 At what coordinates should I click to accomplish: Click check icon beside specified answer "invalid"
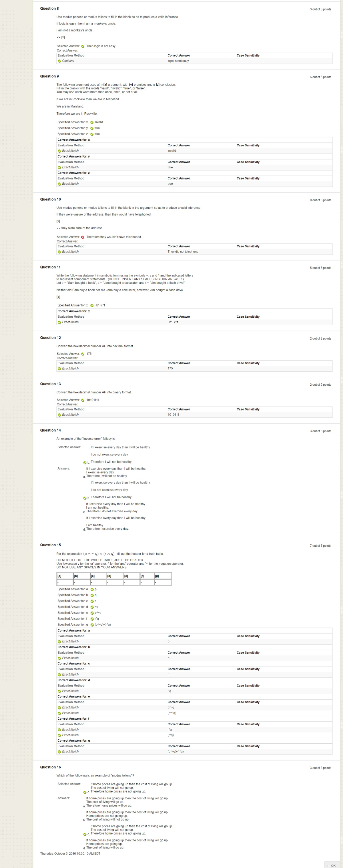tap(92, 122)
